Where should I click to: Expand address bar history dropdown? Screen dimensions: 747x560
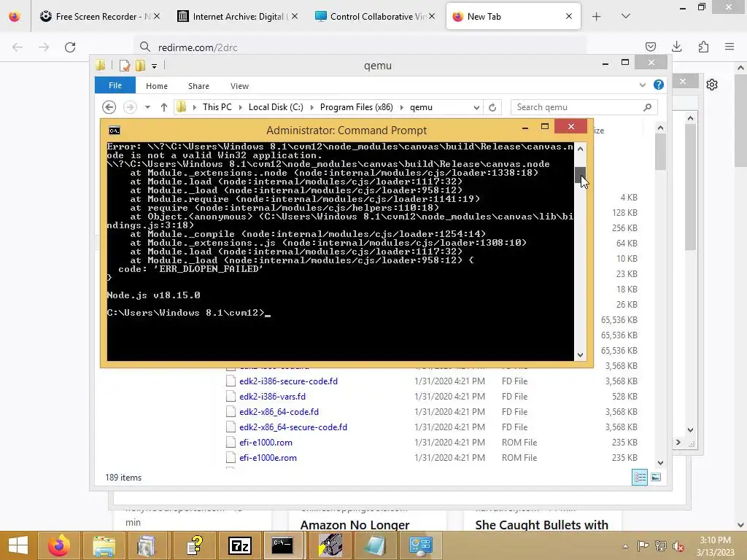click(476, 107)
